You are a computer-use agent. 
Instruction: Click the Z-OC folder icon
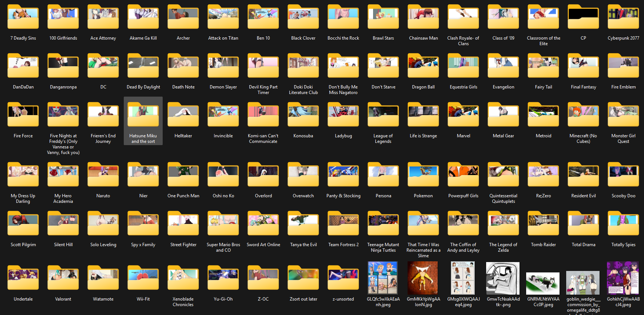click(263, 278)
